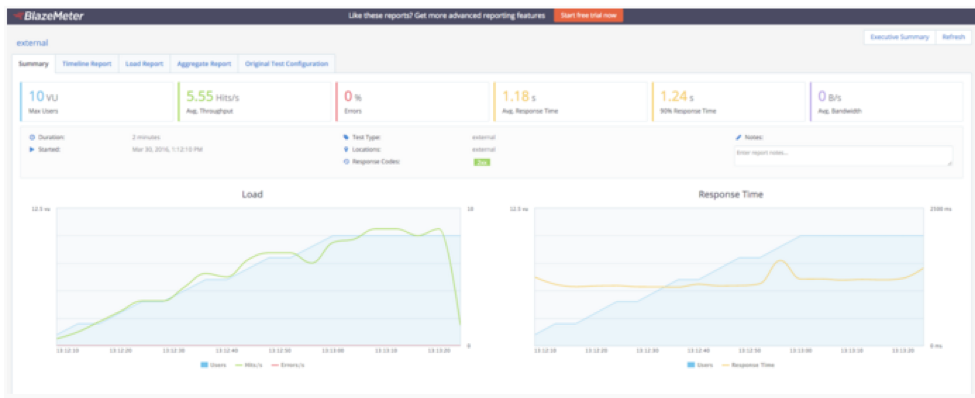
Task: Click the '2 minutes' duration value
Action: [x=147, y=137]
